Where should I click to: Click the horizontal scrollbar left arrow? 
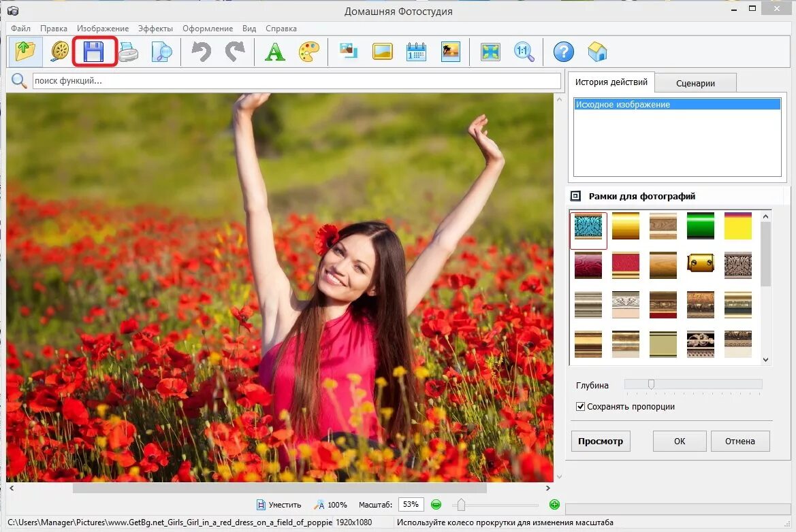pos(12,488)
